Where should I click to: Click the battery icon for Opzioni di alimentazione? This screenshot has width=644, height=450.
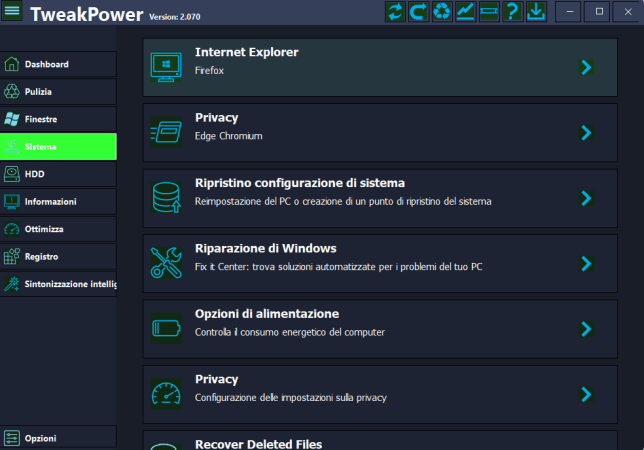[x=164, y=328]
